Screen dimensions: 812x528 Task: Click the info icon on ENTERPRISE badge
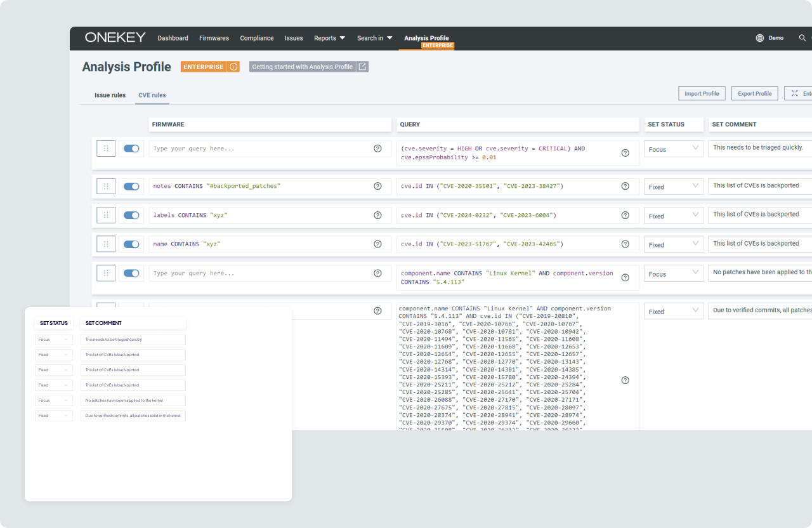233,67
